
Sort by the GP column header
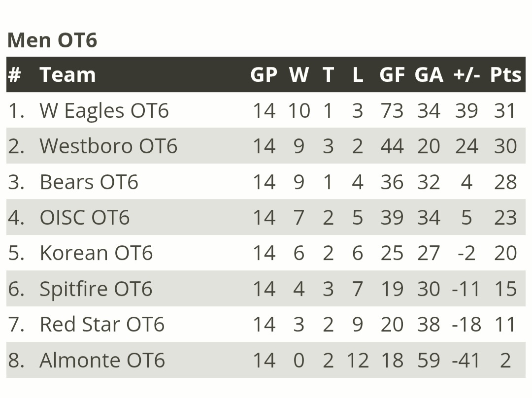[264, 75]
